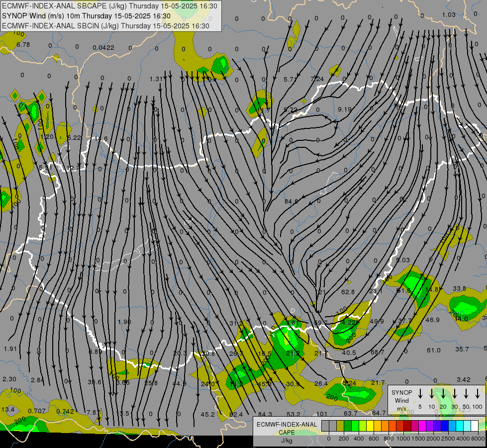The image size is (487, 448).
Task: Click the ECMWF-INDEX-ANAL label in the CAPE legend
Action: coord(287,425)
